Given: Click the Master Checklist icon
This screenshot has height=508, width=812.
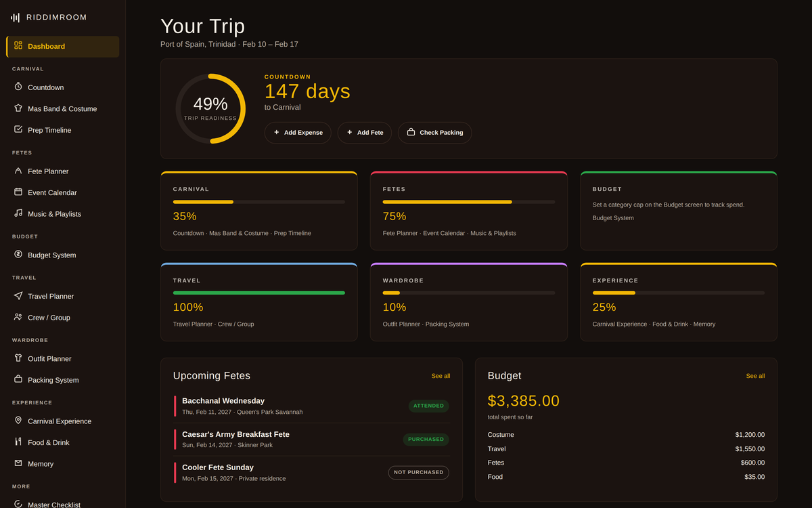Looking at the screenshot, I should (x=18, y=504).
